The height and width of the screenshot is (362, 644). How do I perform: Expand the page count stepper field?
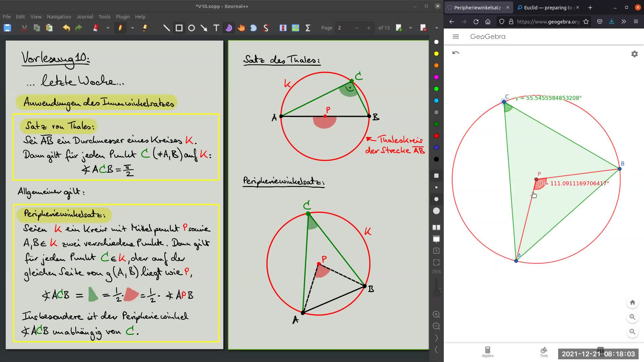pyautogui.click(x=368, y=28)
